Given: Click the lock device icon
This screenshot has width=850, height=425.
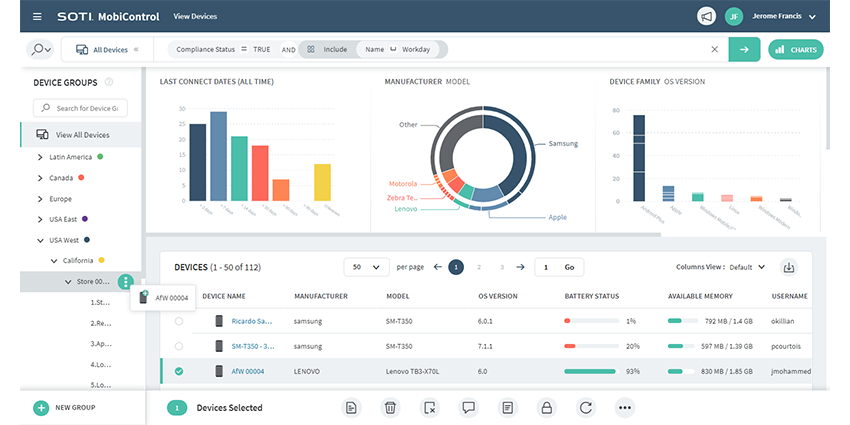Looking at the screenshot, I should pyautogui.click(x=546, y=407).
